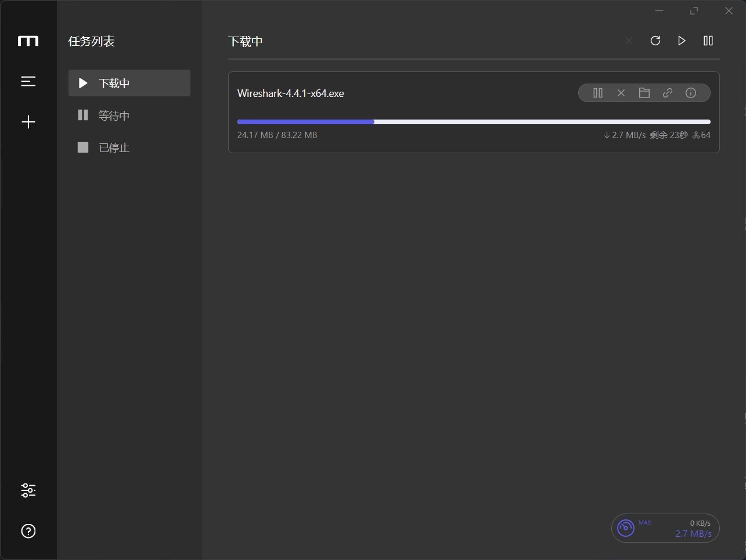The image size is (746, 560).
Task: Select the 下载中 tab
Action: 129,83
